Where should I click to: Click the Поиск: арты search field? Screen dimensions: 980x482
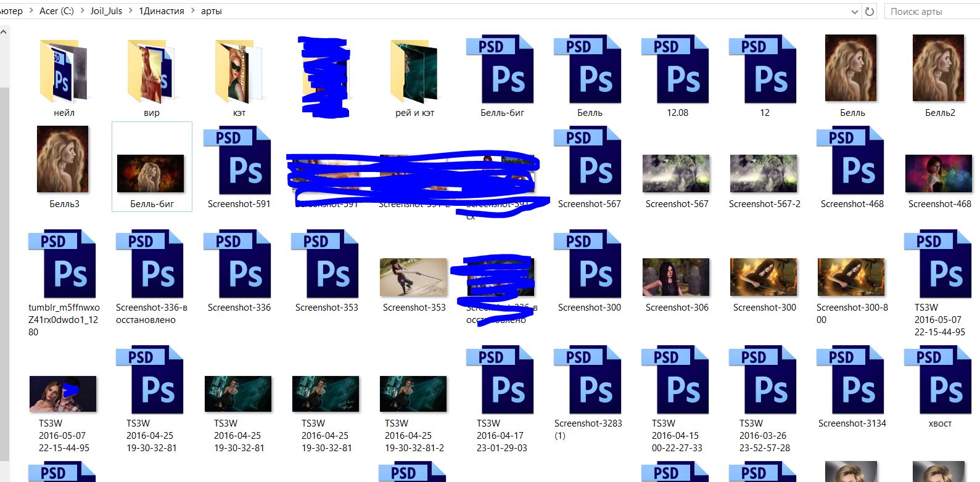[x=932, y=11]
